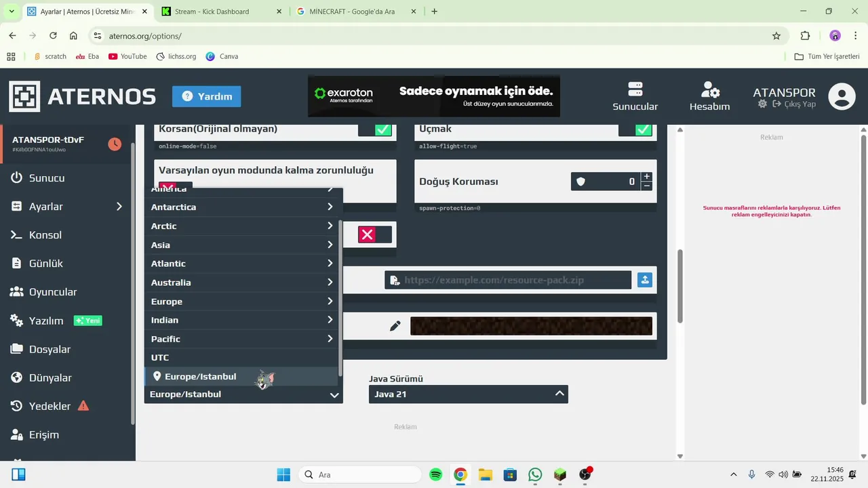Viewport: 868px width, 488px height.
Task: Open Yedekler backup history icon
Action: click(17, 406)
